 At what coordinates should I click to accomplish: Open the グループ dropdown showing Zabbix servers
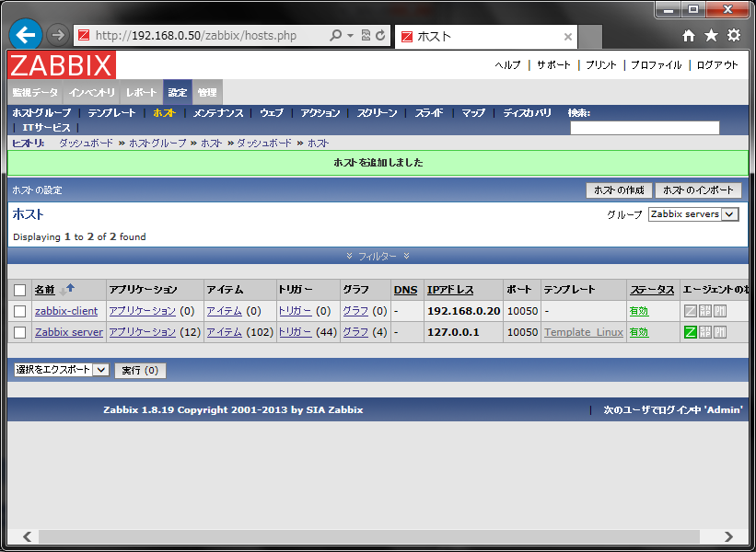tap(693, 214)
